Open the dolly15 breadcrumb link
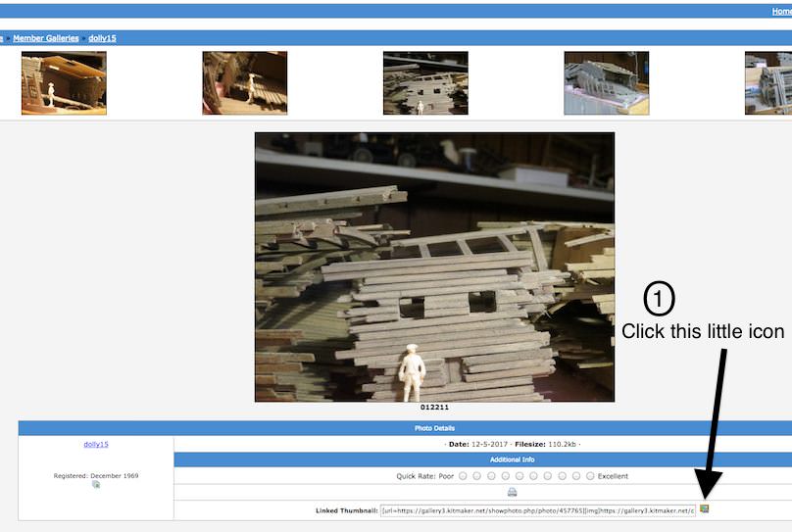The height and width of the screenshot is (532, 792). click(x=103, y=38)
